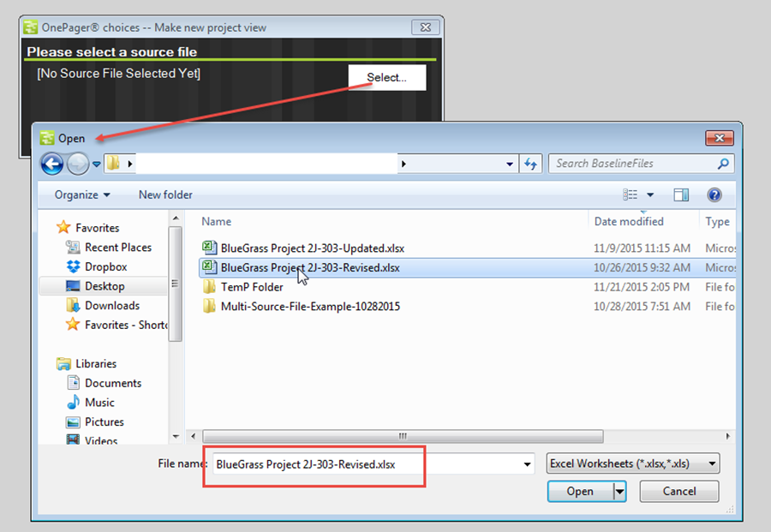Click the Dropbox icon in Favorites
The width and height of the screenshot is (771, 532).
(x=75, y=266)
